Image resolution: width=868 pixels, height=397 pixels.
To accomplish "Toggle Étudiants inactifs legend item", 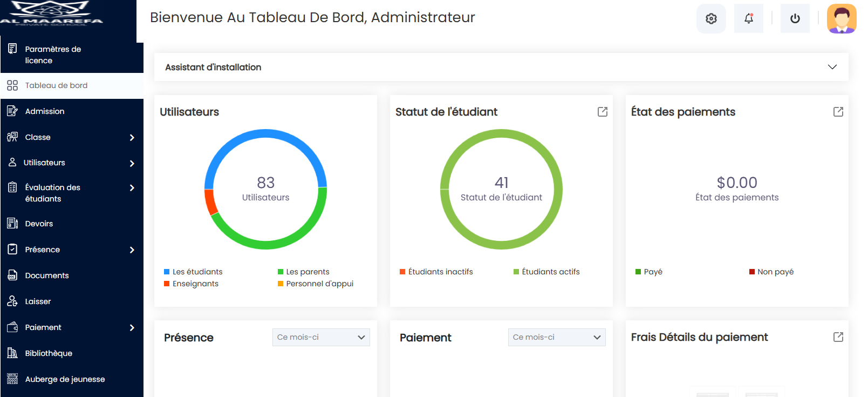I will (436, 272).
